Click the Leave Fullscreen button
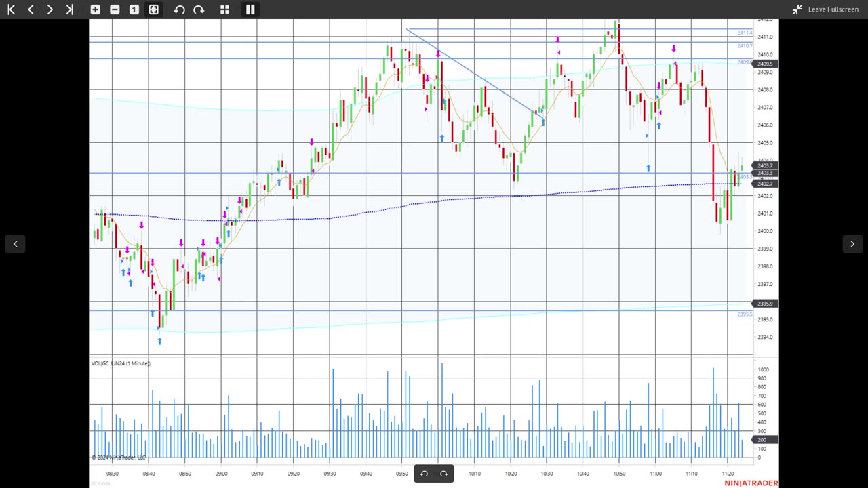The image size is (868, 488). [x=825, y=9]
